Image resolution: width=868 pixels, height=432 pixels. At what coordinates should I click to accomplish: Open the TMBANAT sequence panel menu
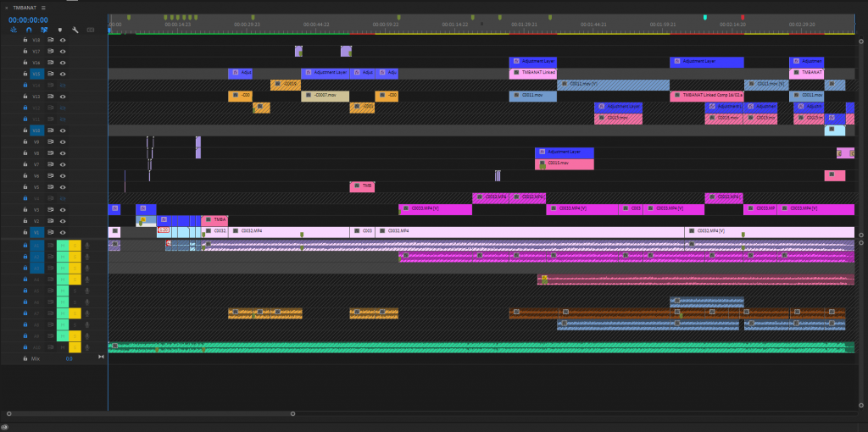click(x=43, y=8)
